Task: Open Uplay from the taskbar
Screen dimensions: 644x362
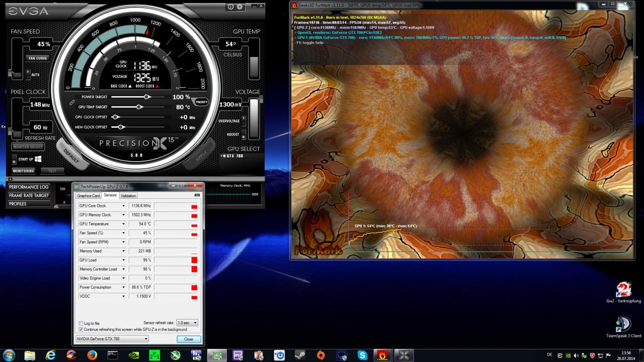Action: tap(279, 355)
